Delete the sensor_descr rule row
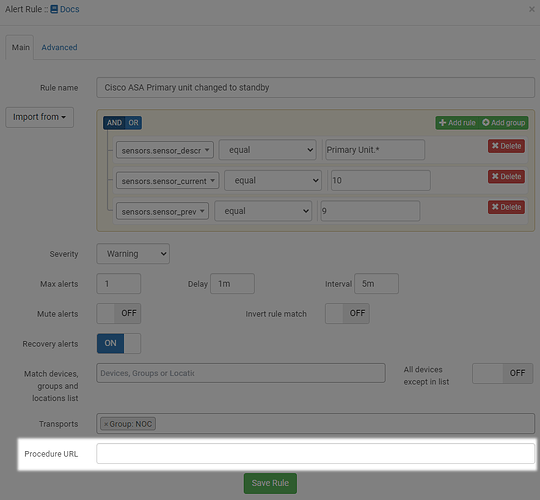Viewport: 540px width, 500px height. coord(506,146)
